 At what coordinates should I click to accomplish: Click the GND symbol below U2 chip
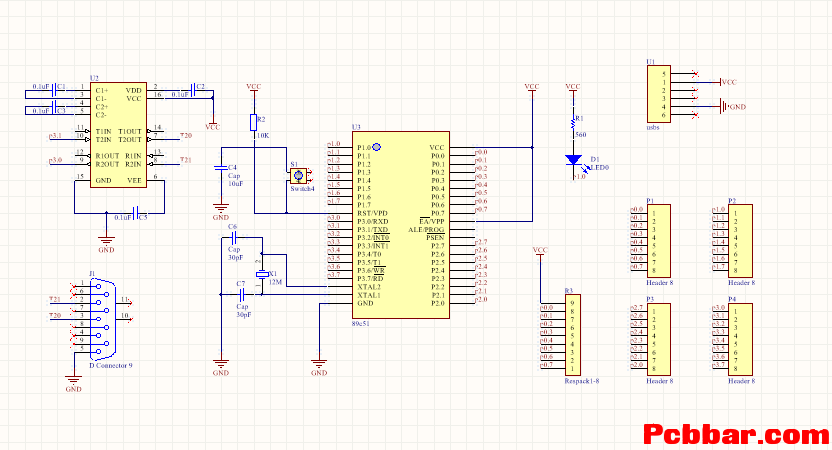[x=107, y=240]
